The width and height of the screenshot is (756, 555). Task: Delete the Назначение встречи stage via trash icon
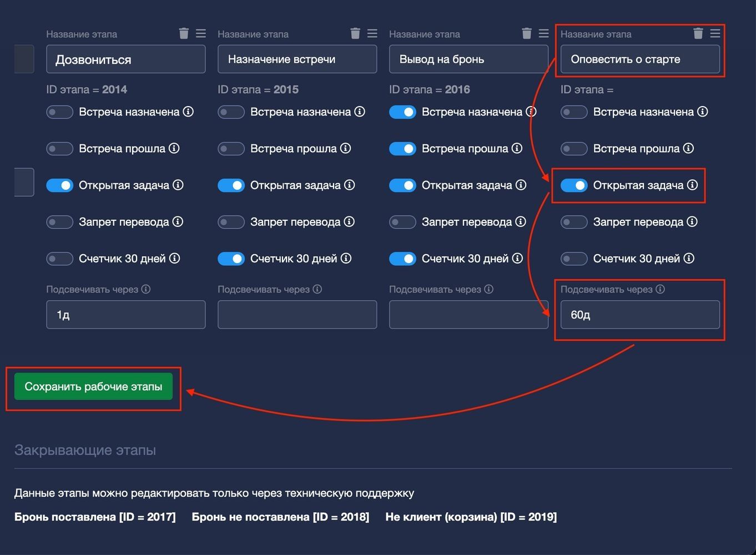(355, 34)
